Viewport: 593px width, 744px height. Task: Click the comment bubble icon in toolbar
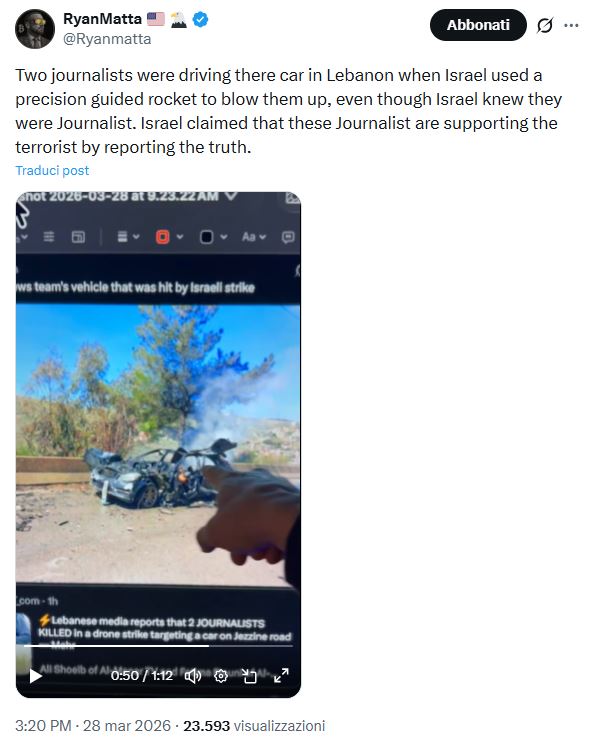[288, 237]
